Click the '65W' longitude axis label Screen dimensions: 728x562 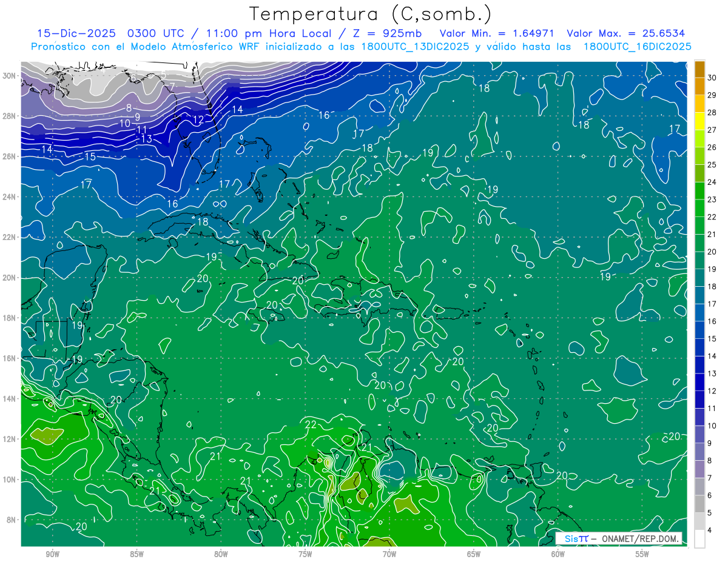pos(474,554)
